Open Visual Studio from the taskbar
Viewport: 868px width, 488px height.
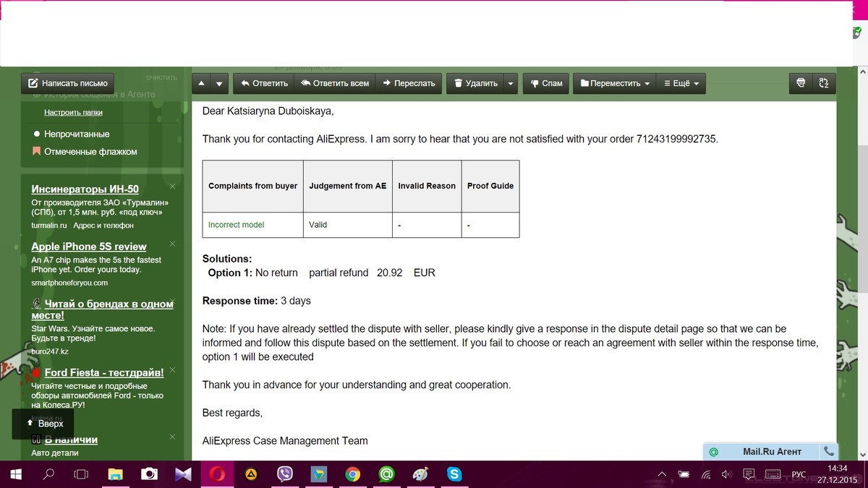click(183, 474)
